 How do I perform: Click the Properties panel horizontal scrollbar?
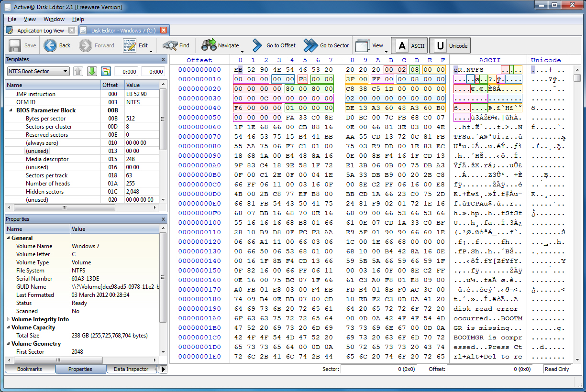[82, 360]
